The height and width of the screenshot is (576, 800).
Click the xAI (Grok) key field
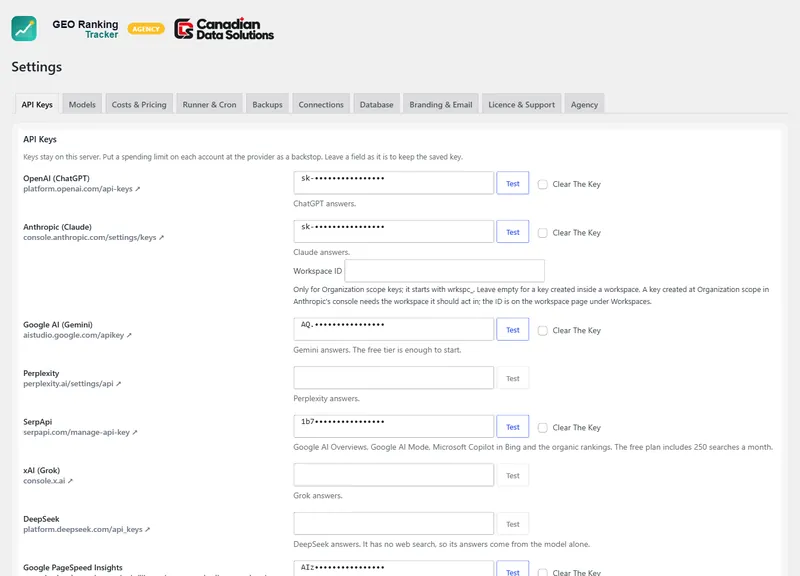click(x=393, y=474)
